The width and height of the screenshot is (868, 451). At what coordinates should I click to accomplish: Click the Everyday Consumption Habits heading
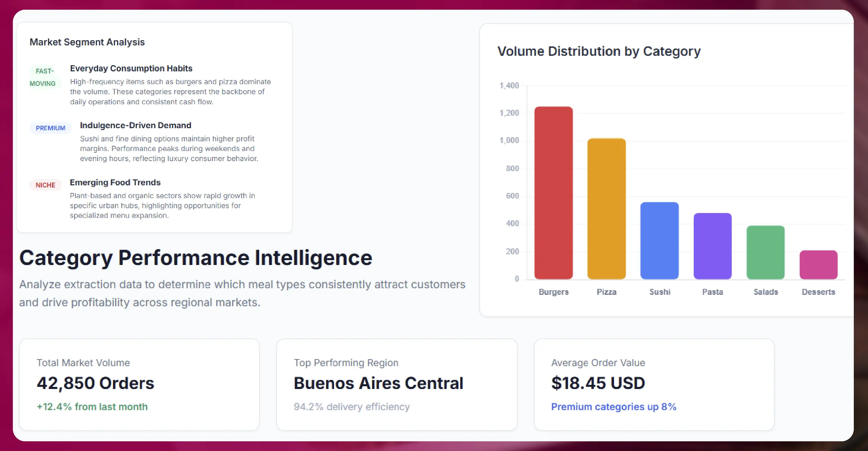point(131,68)
